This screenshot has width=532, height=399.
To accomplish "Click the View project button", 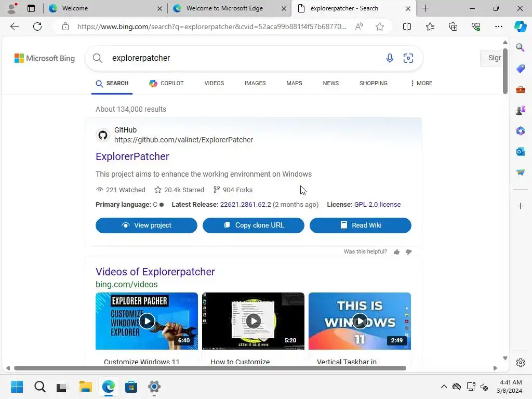I will point(146,225).
